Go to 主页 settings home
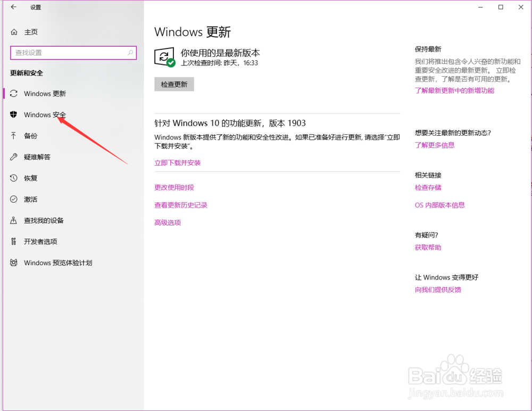Viewport: 532px width, 411px height. [73, 32]
